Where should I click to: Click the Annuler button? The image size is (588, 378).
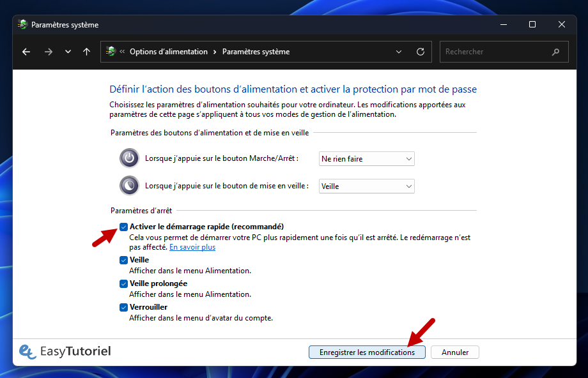455,352
